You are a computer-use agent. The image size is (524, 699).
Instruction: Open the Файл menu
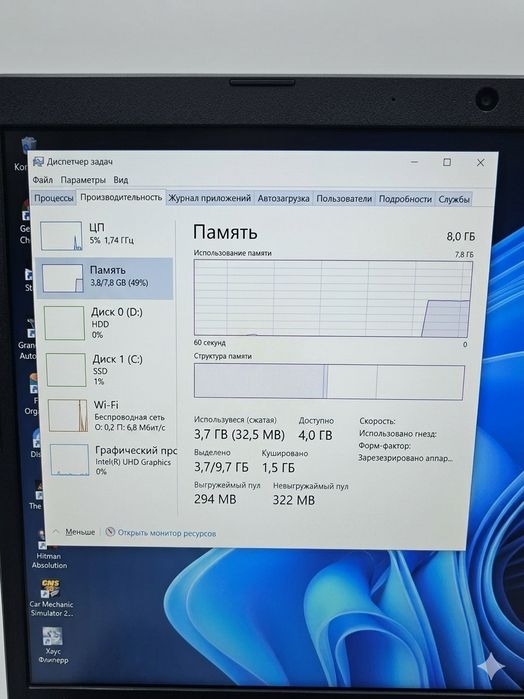[42, 180]
